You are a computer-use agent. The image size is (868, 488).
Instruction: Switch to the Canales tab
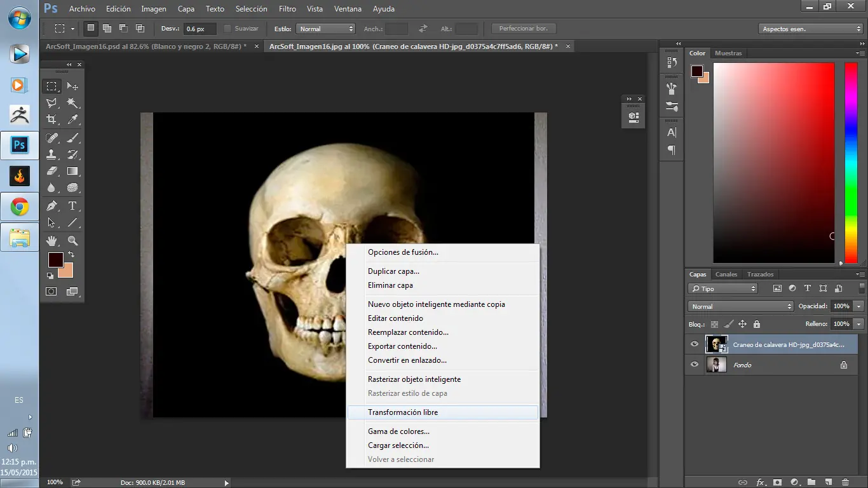click(726, 274)
